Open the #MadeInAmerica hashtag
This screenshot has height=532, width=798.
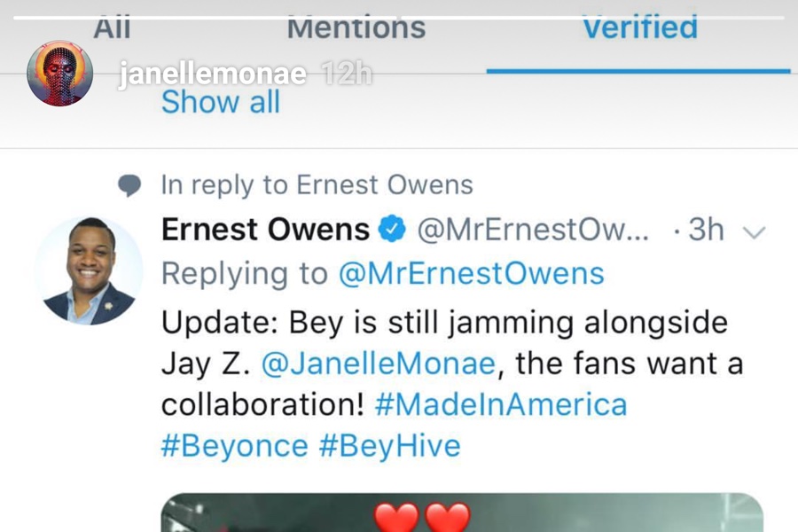[501, 404]
